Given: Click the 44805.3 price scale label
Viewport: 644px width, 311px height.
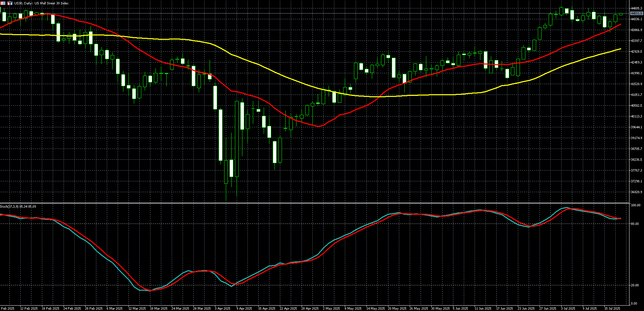Looking at the screenshot, I should click(637, 8).
